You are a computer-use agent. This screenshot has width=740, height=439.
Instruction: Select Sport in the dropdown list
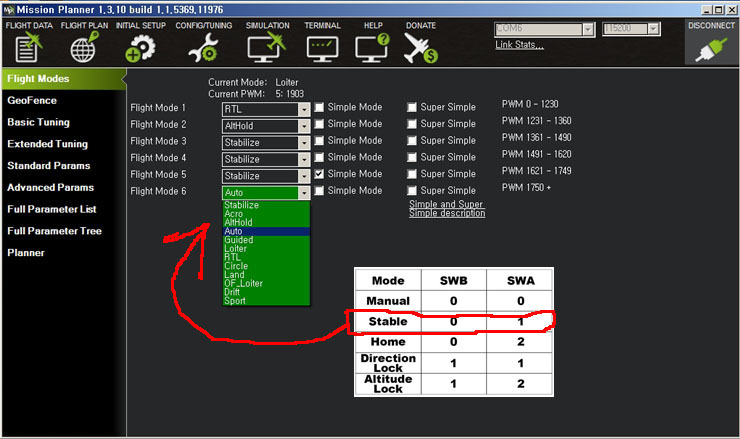pyautogui.click(x=266, y=301)
